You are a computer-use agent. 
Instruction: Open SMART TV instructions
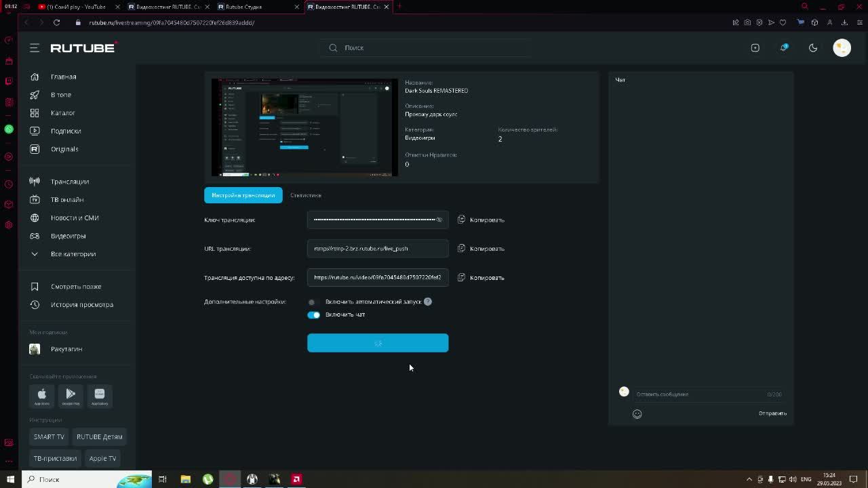pyautogui.click(x=49, y=436)
